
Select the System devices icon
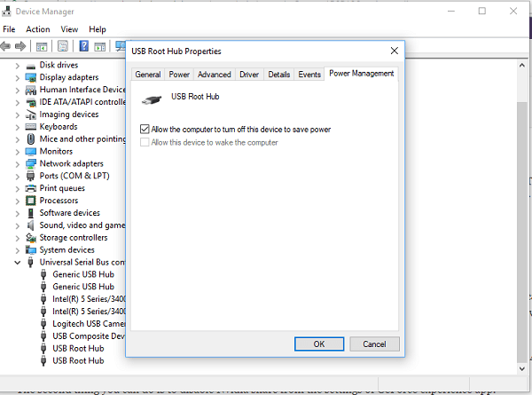click(30, 250)
